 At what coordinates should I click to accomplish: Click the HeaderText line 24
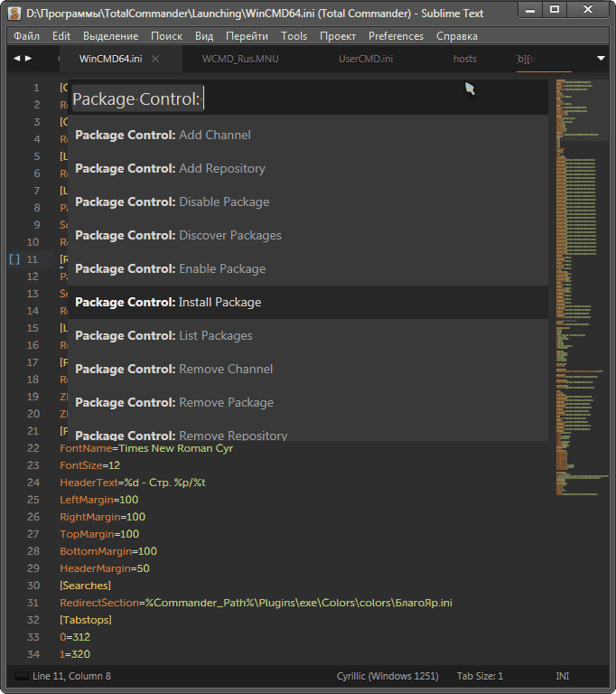coord(132,483)
